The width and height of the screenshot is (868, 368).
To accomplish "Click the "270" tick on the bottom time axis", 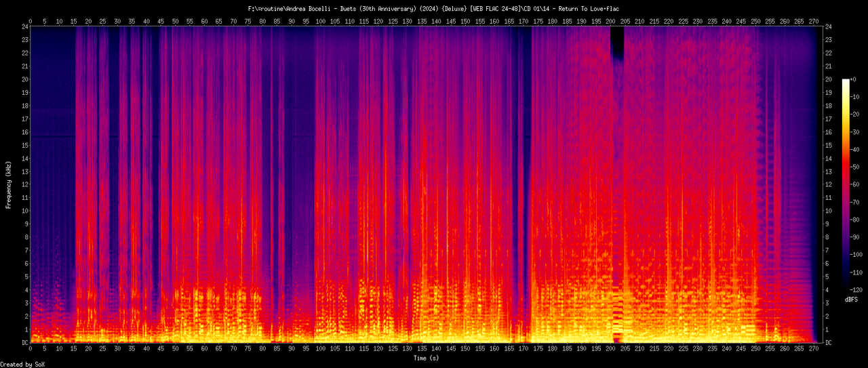I will (x=814, y=350).
